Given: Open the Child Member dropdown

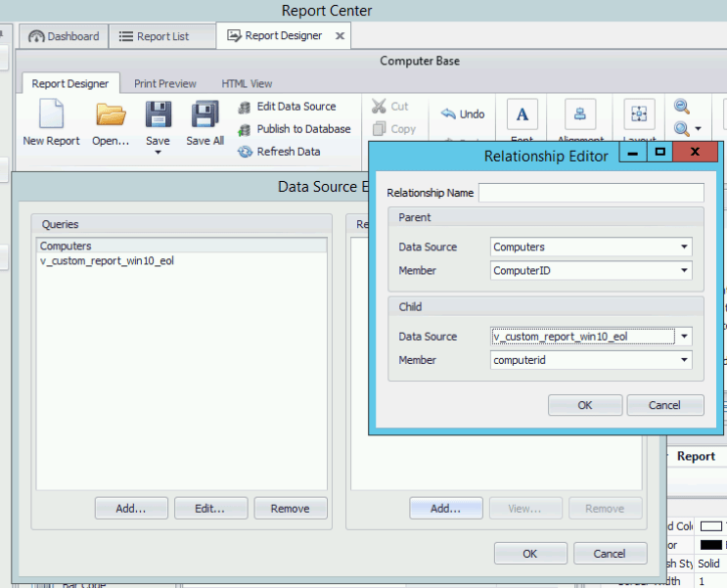Looking at the screenshot, I should coord(684,360).
